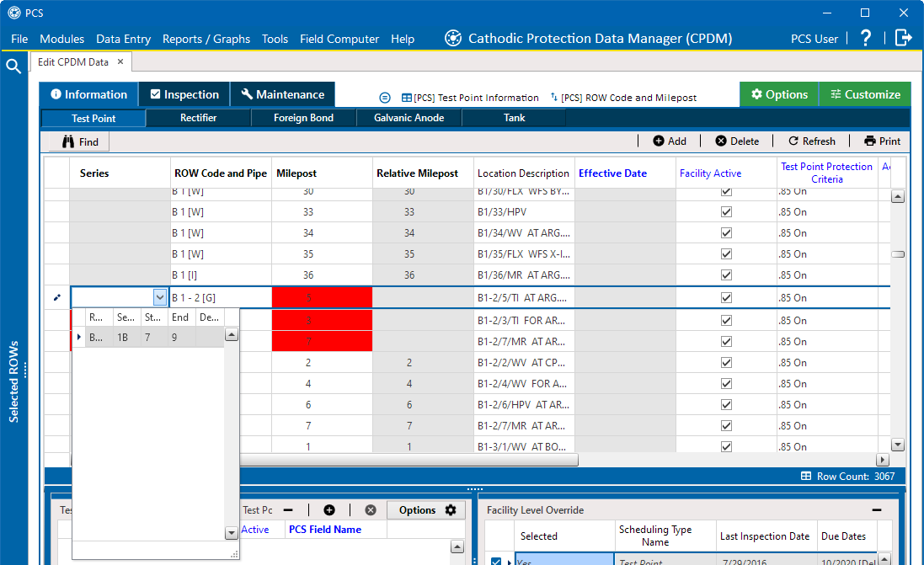Add a new test point record
The height and width of the screenshot is (565, 924).
point(669,141)
